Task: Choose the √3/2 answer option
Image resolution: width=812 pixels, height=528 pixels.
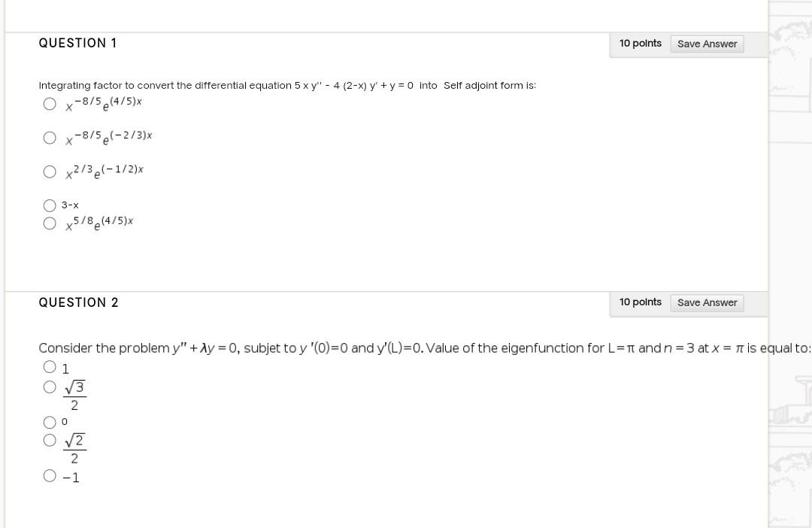Action: point(50,387)
